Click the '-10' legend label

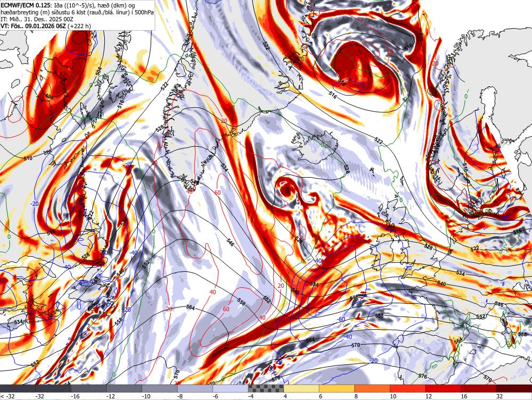146,396
